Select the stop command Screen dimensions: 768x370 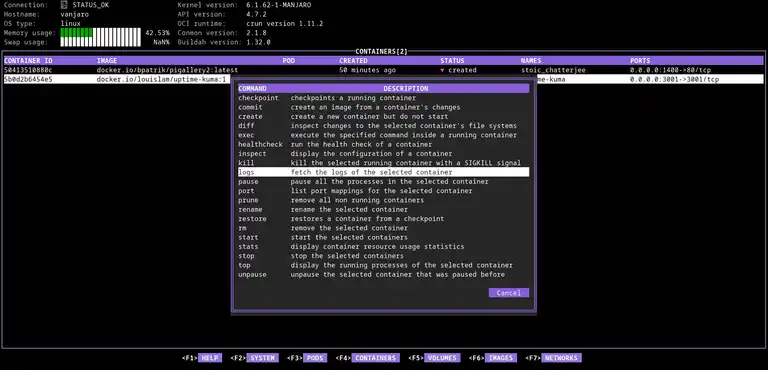pyautogui.click(x=384, y=256)
